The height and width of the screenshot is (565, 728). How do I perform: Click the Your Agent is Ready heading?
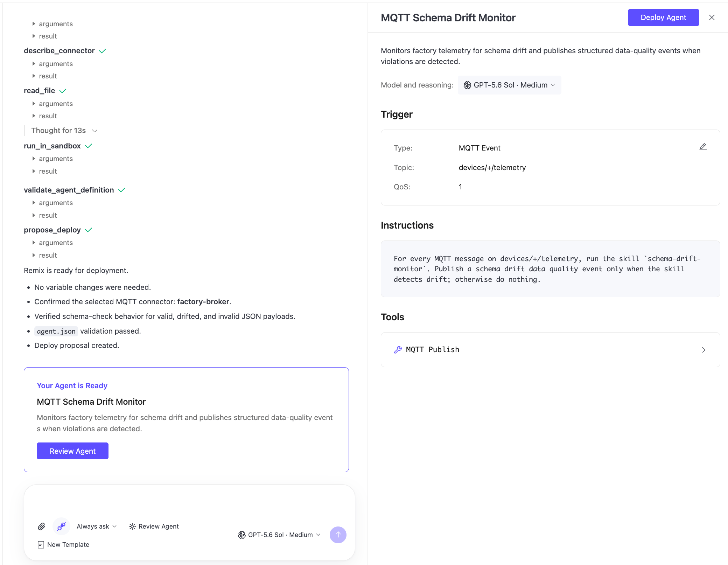tap(72, 385)
